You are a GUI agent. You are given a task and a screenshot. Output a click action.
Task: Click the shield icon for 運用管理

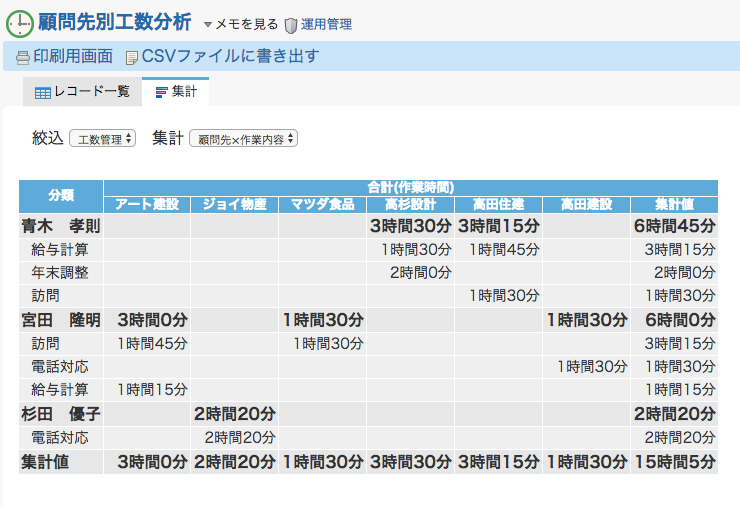[x=291, y=25]
